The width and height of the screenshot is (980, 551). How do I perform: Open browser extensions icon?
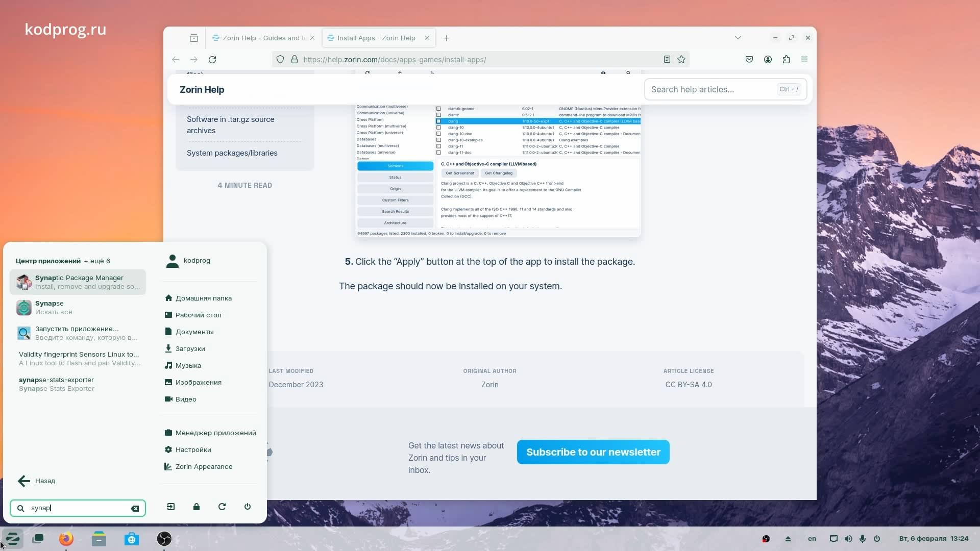click(786, 60)
